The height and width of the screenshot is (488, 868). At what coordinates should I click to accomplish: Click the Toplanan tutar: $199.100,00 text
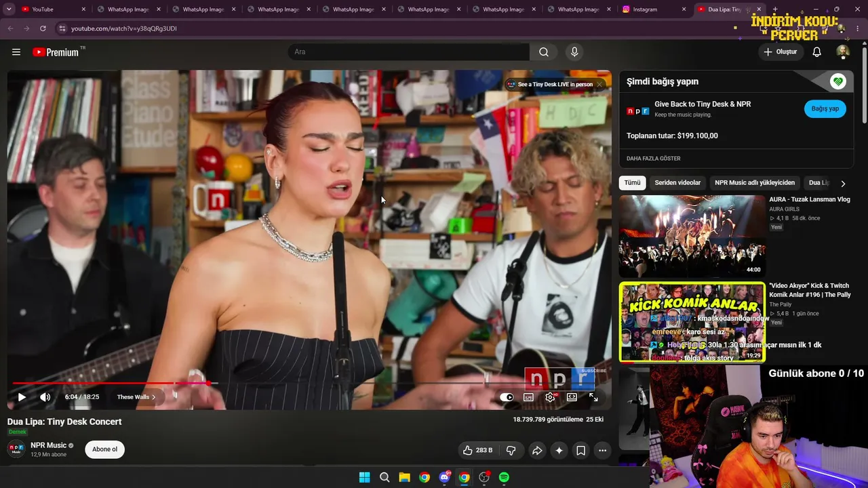[672, 136]
